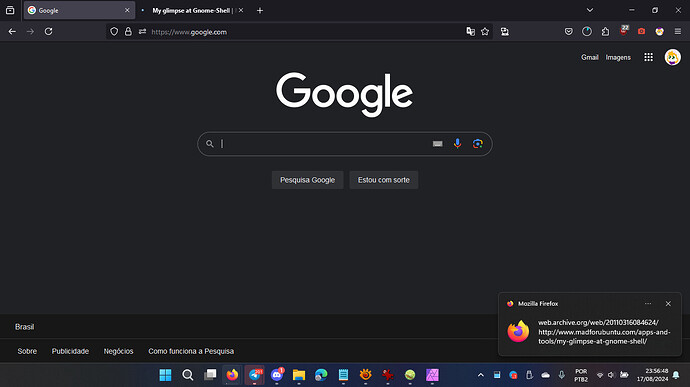
Task: Open Firefox View at the tab bar start
Action: 10,10
